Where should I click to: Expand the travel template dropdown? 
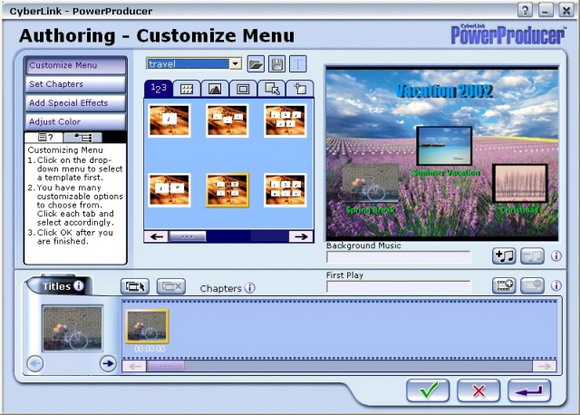235,64
